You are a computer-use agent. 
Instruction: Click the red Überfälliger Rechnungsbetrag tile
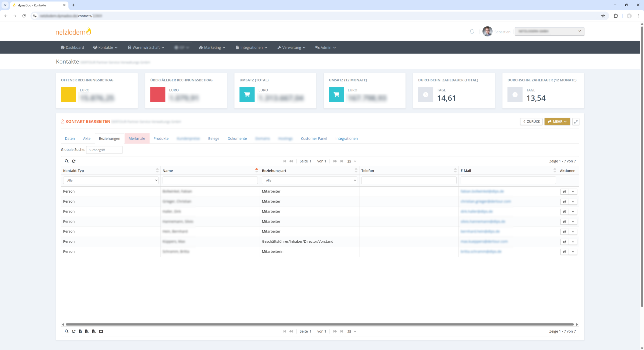tap(158, 95)
